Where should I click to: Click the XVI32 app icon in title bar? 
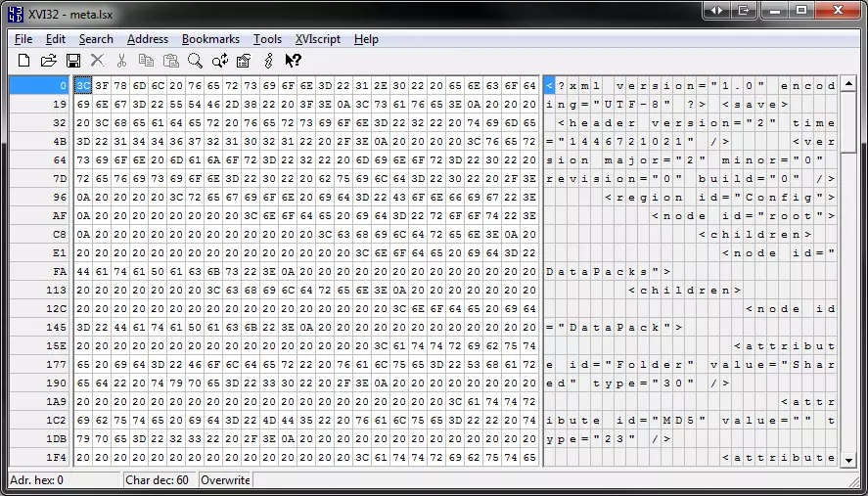[x=16, y=14]
